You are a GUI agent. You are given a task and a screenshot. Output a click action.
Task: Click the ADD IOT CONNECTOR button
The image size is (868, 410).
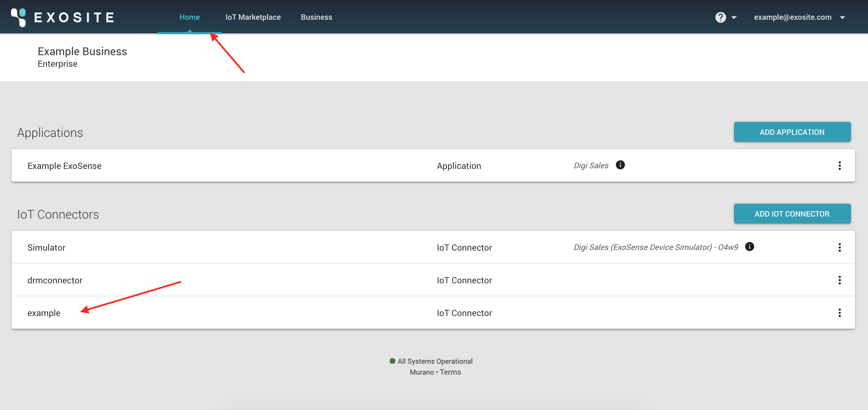coord(792,214)
